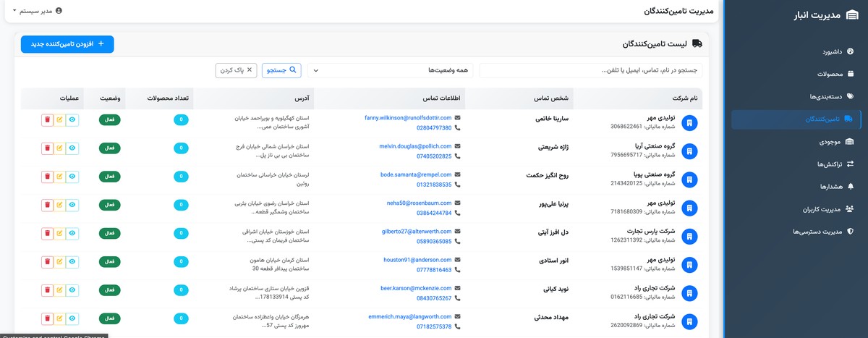The image size is (868, 338).
Task: Click the پاک کردن clear button
Action: pyautogui.click(x=236, y=70)
